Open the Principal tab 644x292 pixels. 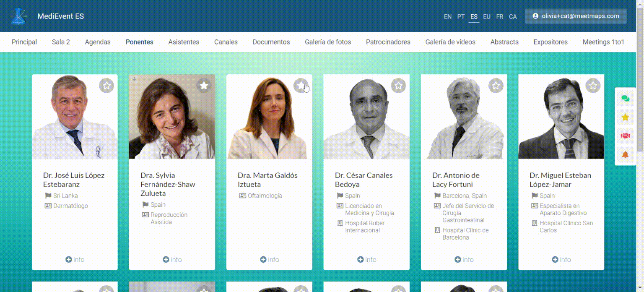point(24,42)
